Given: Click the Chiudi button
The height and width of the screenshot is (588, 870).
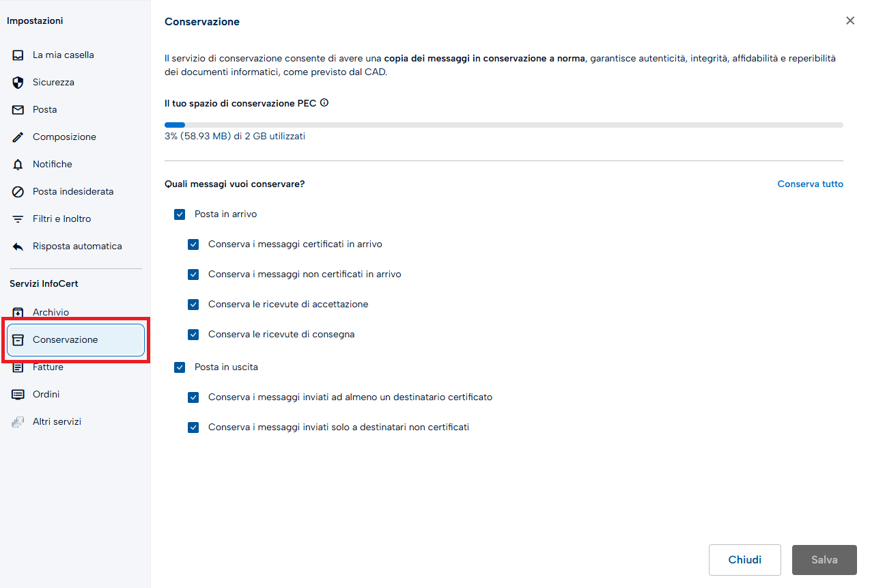Looking at the screenshot, I should 745,560.
